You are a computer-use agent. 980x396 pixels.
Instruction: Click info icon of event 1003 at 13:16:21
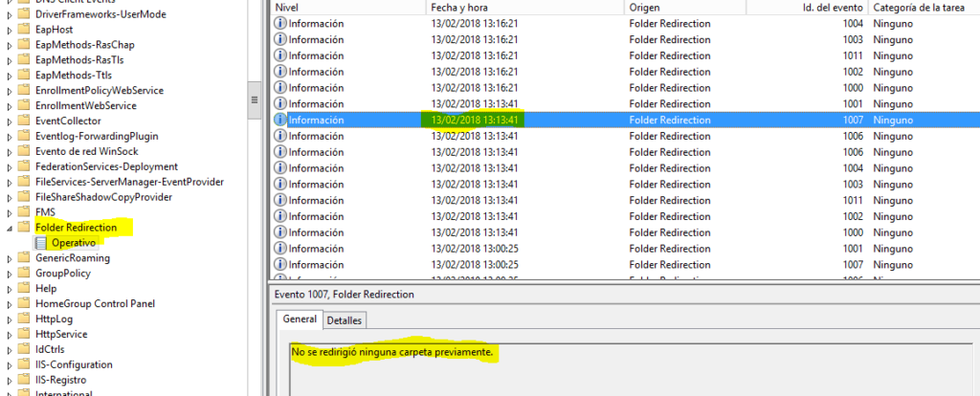pyautogui.click(x=280, y=39)
